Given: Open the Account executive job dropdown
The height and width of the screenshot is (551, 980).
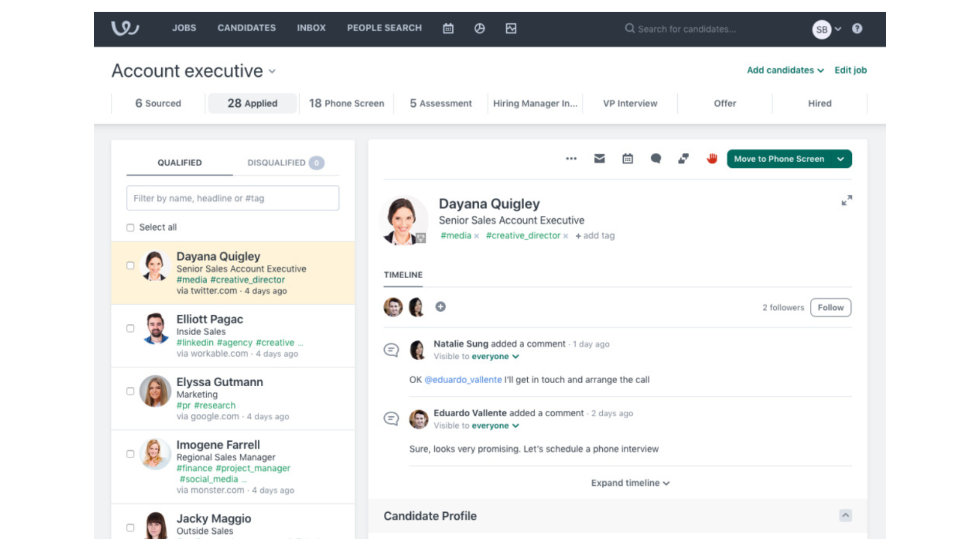Looking at the screenshot, I should click(272, 71).
